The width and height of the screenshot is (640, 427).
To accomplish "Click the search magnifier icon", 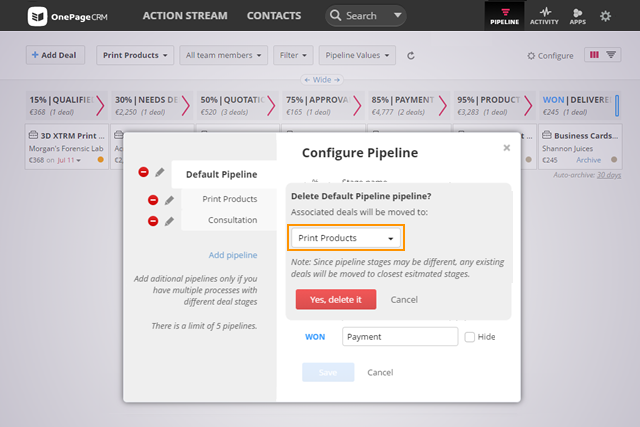I will pos(336,16).
